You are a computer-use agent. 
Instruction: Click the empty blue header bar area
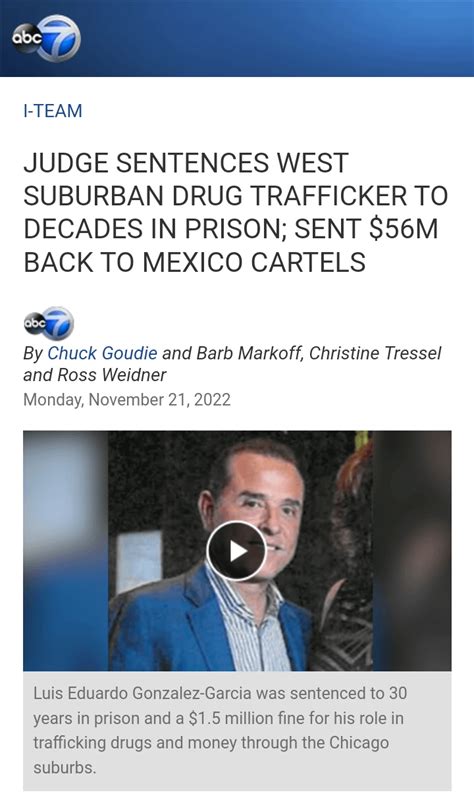278,39
